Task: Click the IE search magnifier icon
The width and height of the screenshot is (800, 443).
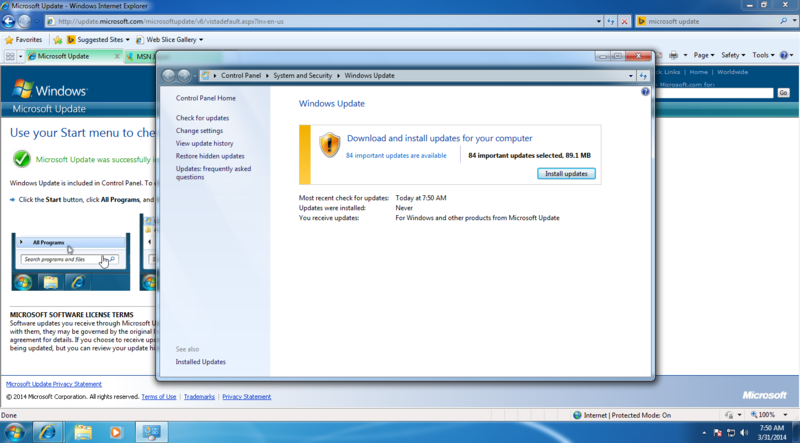Action: (784, 21)
